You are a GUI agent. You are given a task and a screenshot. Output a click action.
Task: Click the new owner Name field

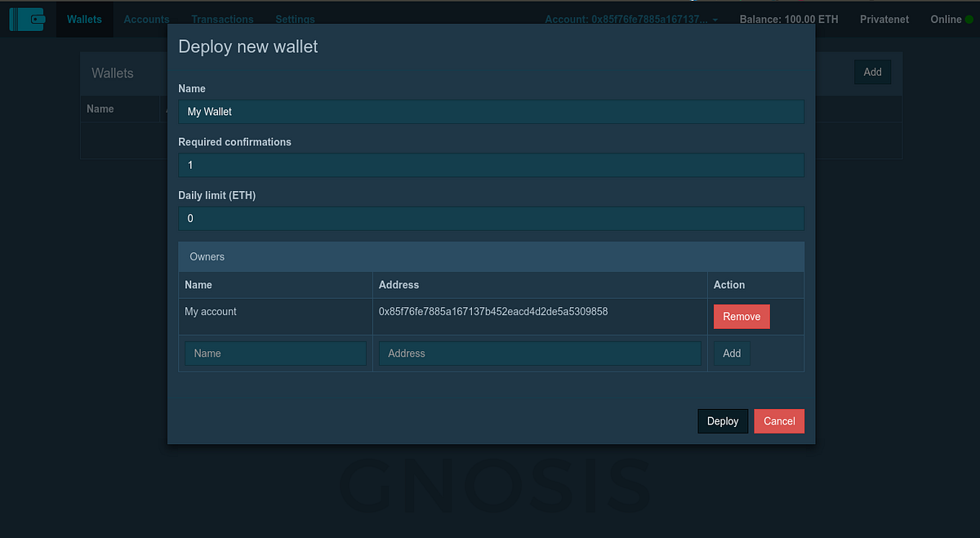(x=275, y=353)
